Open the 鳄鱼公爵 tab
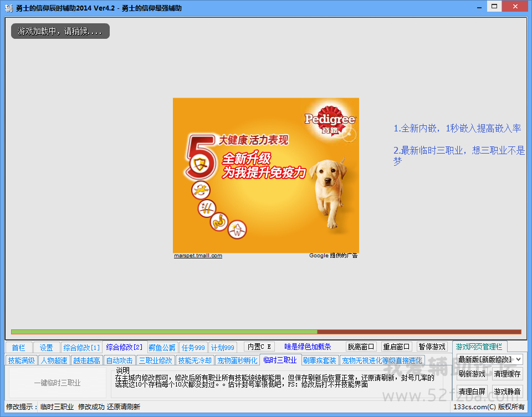Image resolution: width=532 pixels, height=417 pixels. tap(162, 347)
